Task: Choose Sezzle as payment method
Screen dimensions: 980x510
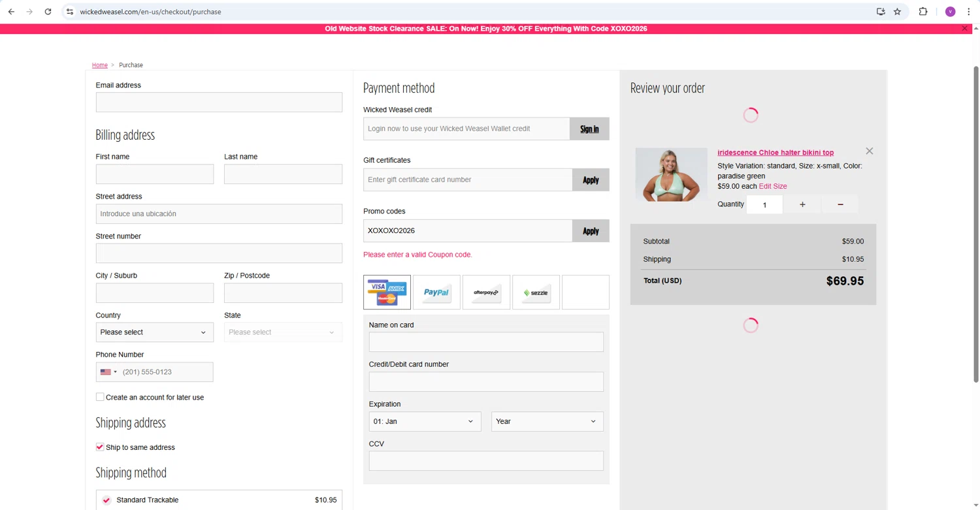Action: (x=536, y=292)
